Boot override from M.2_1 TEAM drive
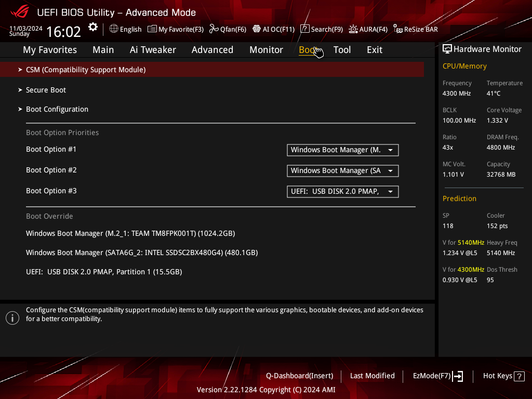Viewport: 532px width, 399px height. (x=130, y=233)
